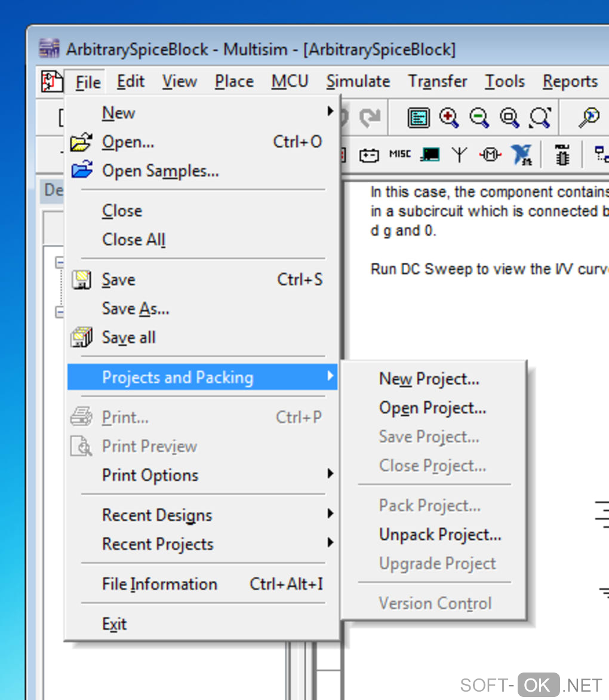Select Projects and Packing menu entry
Viewport: 609px width, 700px height.
pyautogui.click(x=202, y=377)
